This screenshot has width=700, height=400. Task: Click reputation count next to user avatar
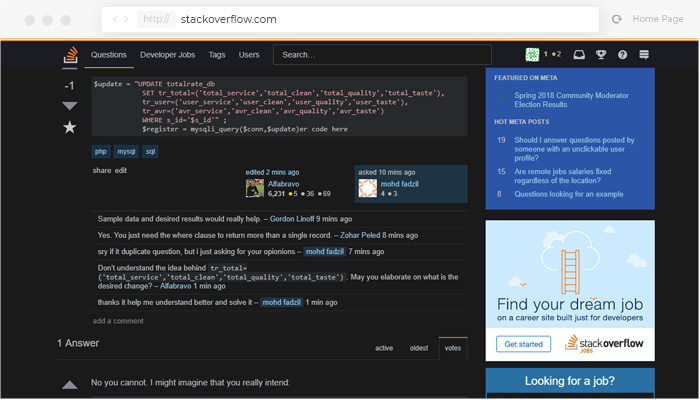546,54
